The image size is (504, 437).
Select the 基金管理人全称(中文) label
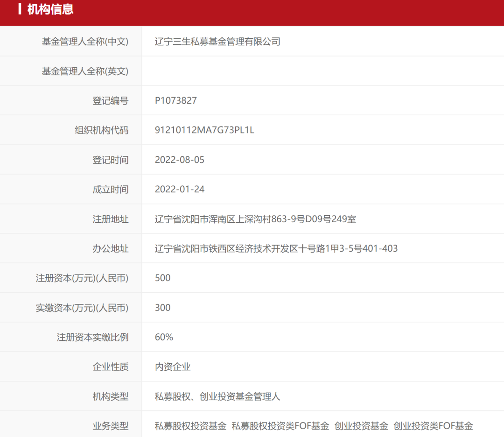point(85,42)
